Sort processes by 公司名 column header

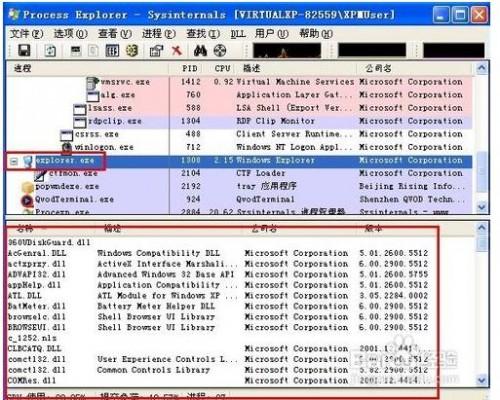coord(414,69)
